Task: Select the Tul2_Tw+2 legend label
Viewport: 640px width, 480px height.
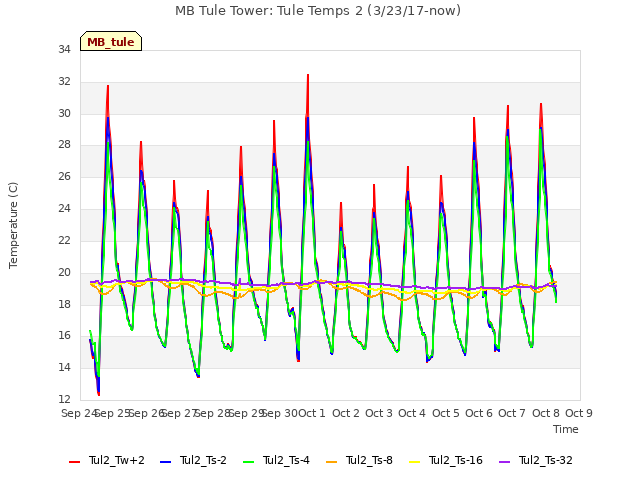Action: 117,460
